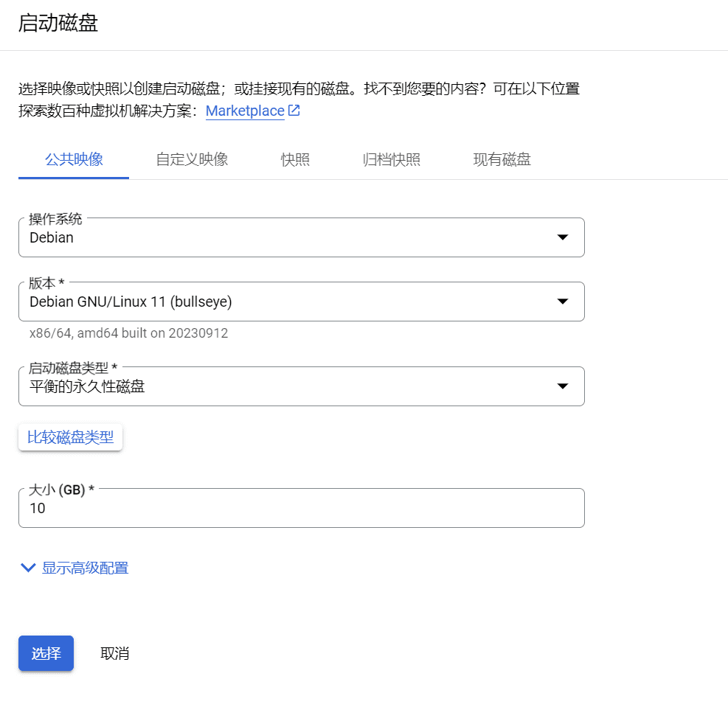Click the chevron beside 显示高级配置

pyautogui.click(x=28, y=568)
